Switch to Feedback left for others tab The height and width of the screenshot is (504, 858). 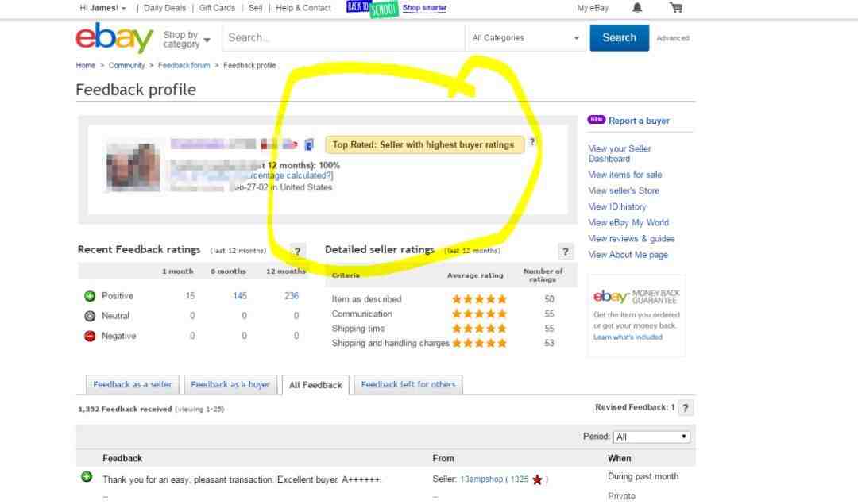tap(408, 384)
